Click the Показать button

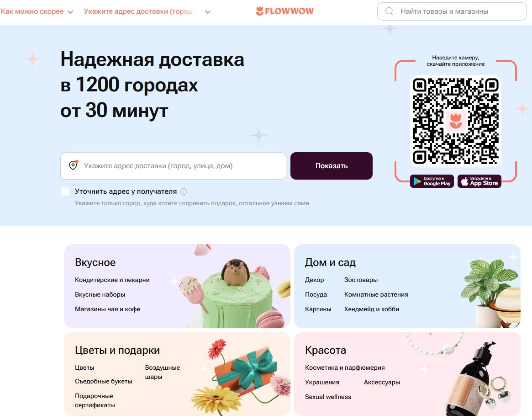(x=332, y=166)
